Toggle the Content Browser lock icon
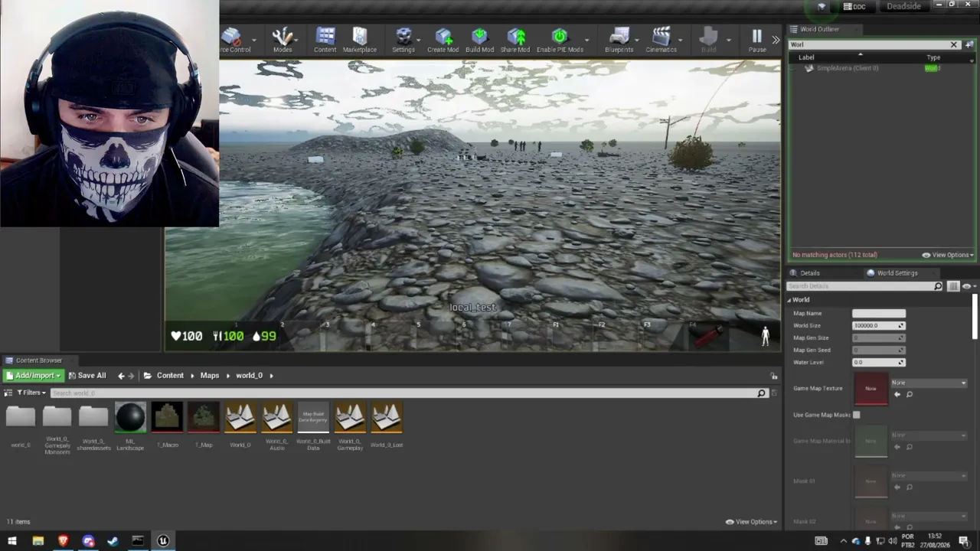Viewport: 980px width, 551px height. [x=774, y=376]
